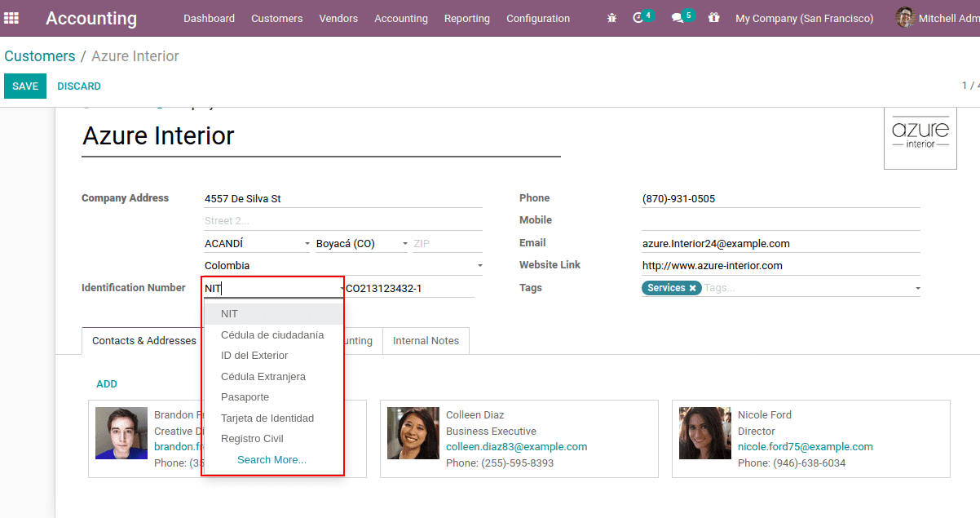
Task: Open the Vendors menu
Action: [x=338, y=18]
